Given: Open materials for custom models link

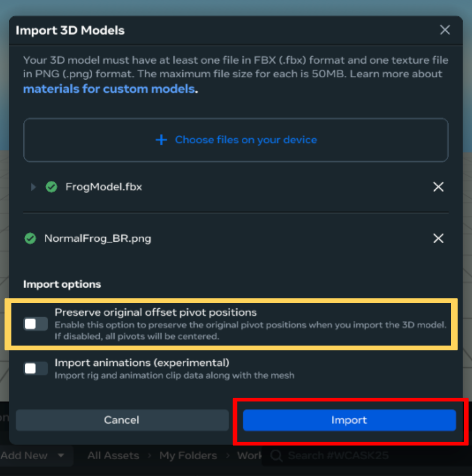Looking at the screenshot, I should pyautogui.click(x=109, y=89).
